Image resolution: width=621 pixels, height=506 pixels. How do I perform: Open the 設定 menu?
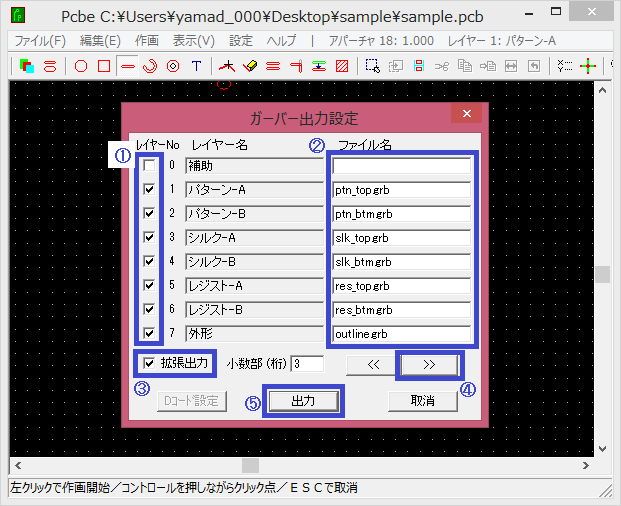click(x=241, y=41)
